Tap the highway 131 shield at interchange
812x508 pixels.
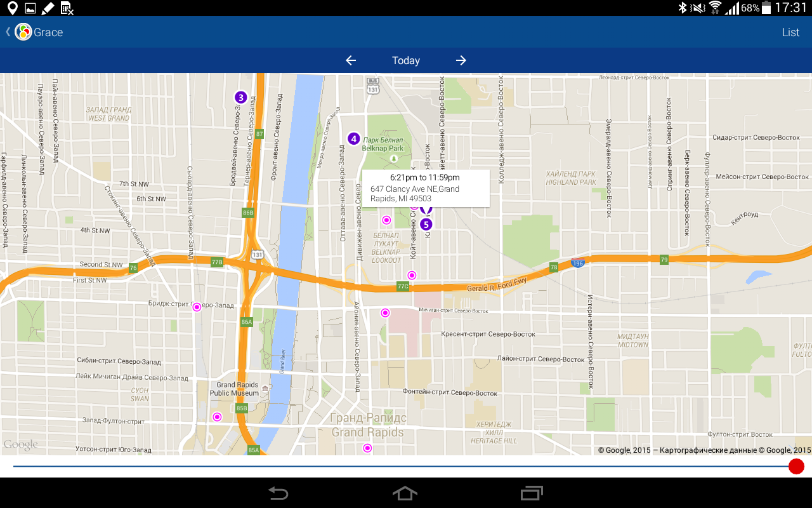click(257, 254)
